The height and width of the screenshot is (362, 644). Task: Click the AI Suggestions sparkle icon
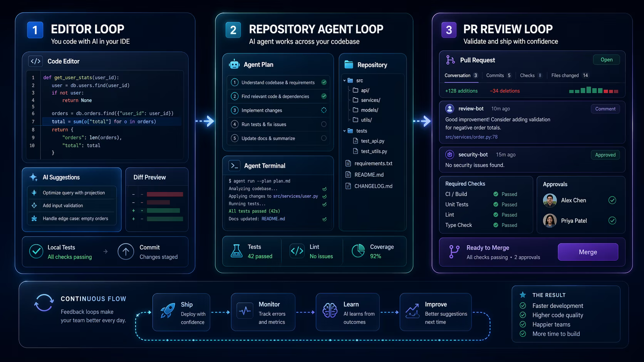[x=34, y=177]
